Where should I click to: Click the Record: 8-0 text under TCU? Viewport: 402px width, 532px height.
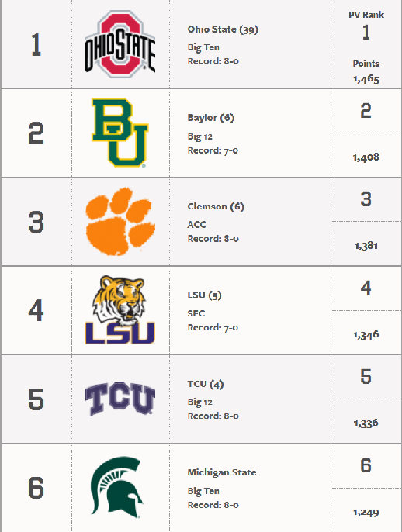click(213, 416)
